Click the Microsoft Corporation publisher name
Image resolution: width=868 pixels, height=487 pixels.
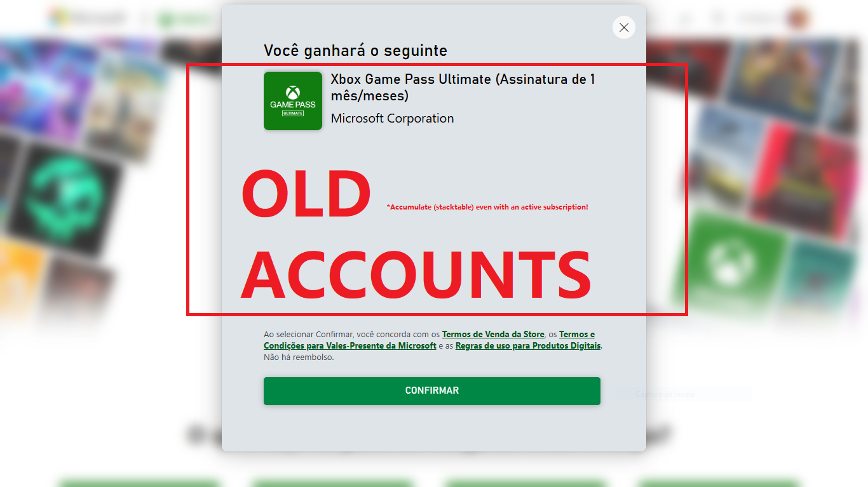pyautogui.click(x=393, y=119)
